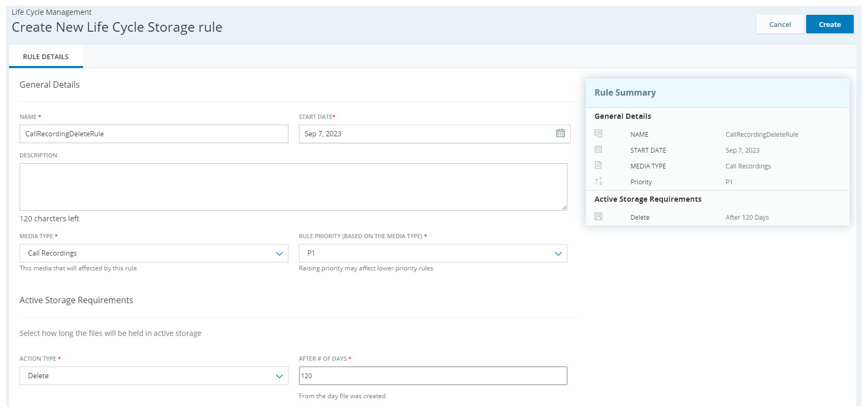Image resolution: width=868 pixels, height=413 pixels.
Task: Click the Media Type document icon in summary
Action: click(x=598, y=165)
